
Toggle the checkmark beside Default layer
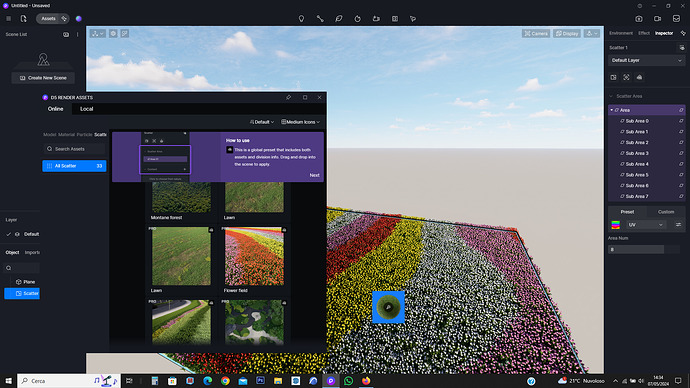8,234
